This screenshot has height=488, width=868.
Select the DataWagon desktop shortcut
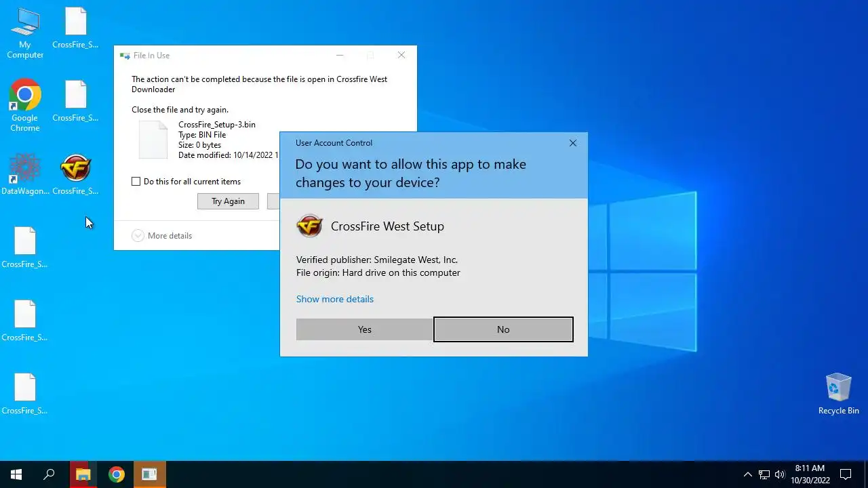pos(25,174)
